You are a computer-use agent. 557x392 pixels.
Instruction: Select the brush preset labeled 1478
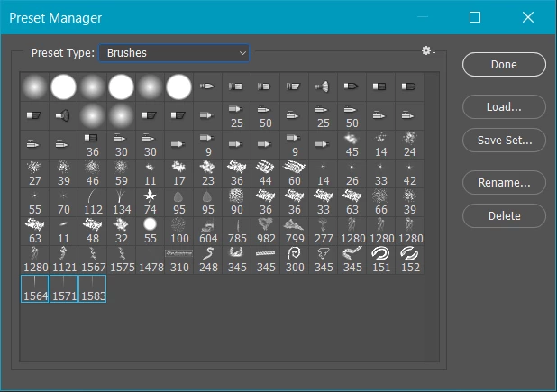[150, 260]
